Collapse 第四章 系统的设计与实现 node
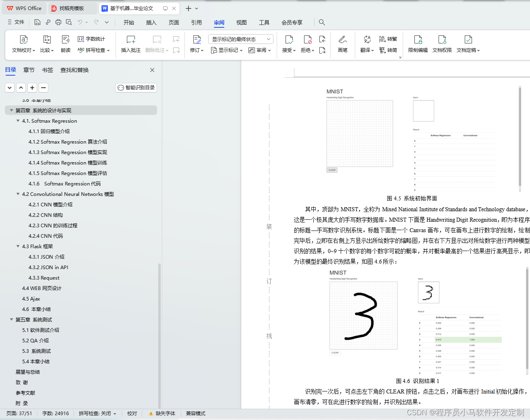The image size is (530, 420). coord(11,110)
